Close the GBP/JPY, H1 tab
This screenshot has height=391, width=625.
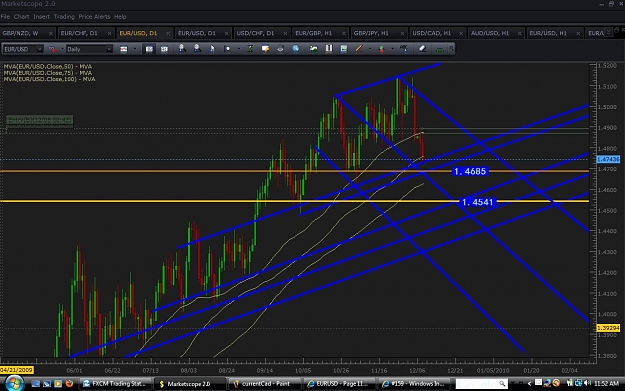tap(402, 33)
